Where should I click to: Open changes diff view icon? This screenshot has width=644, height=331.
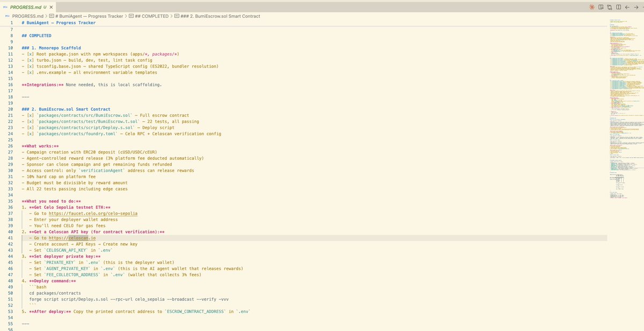click(x=609, y=7)
